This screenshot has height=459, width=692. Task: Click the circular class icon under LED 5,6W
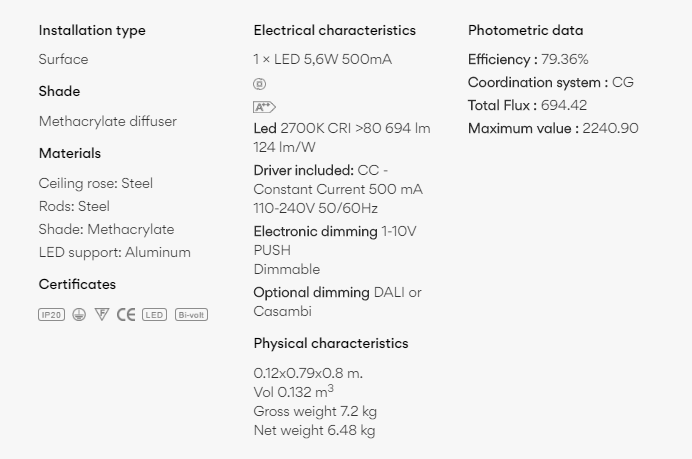(260, 84)
